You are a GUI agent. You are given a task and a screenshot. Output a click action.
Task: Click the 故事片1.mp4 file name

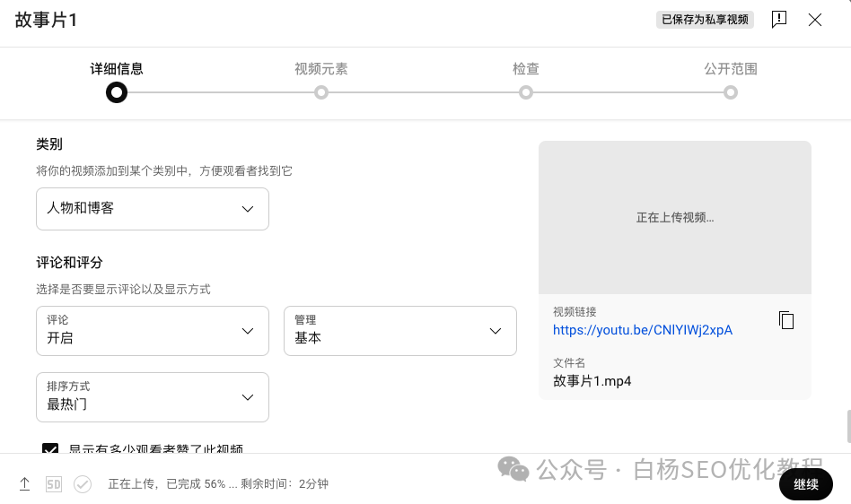592,381
